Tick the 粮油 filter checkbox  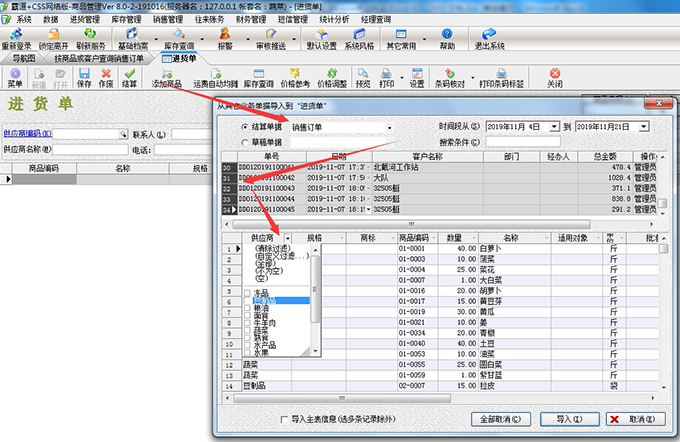[247, 308]
